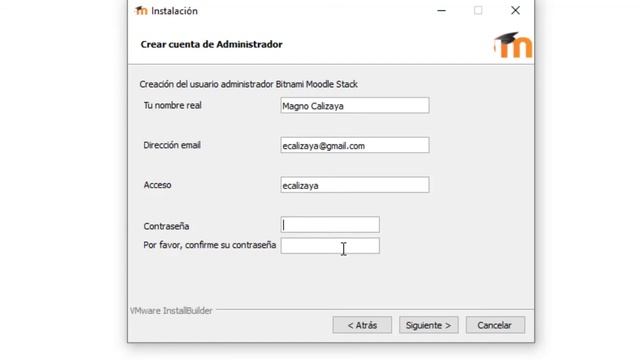Minimize the Instalación window
This screenshot has height=360, width=640.
point(442,11)
